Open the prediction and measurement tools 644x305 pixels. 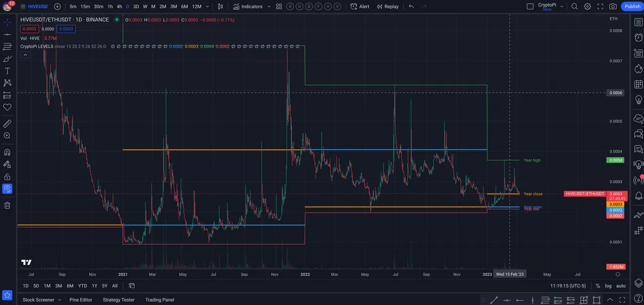tap(7, 95)
